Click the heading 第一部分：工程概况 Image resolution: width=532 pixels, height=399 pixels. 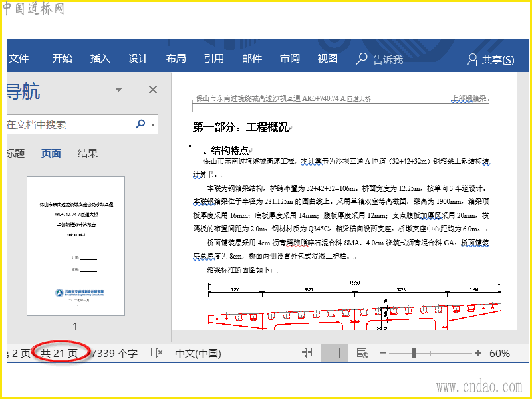point(241,127)
